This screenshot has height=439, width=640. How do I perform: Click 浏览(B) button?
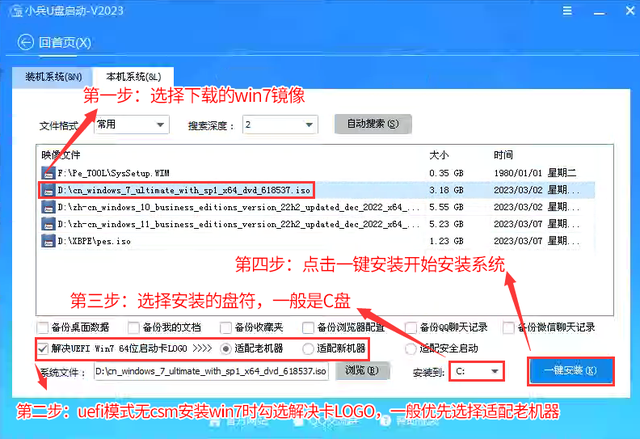click(362, 370)
